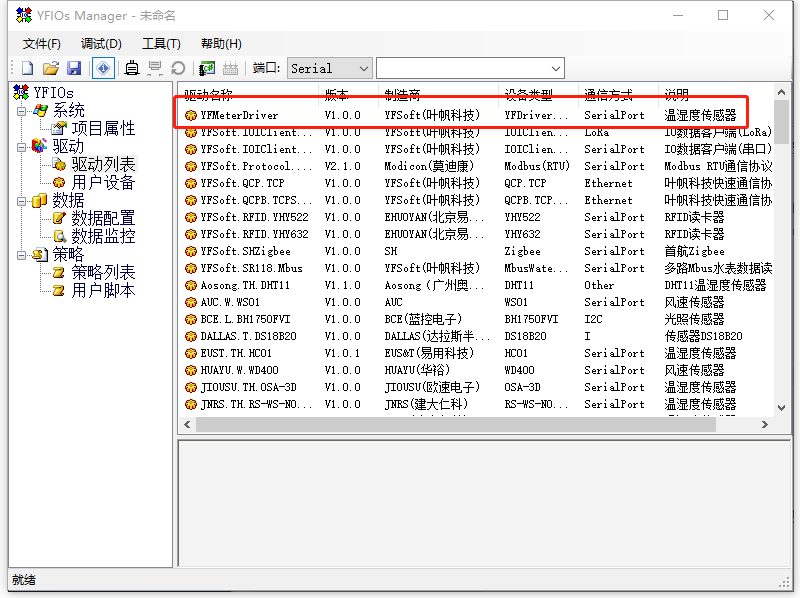Image resolution: width=800 pixels, height=598 pixels.
Task: Open the 文件(F) menu
Action: pyautogui.click(x=41, y=44)
